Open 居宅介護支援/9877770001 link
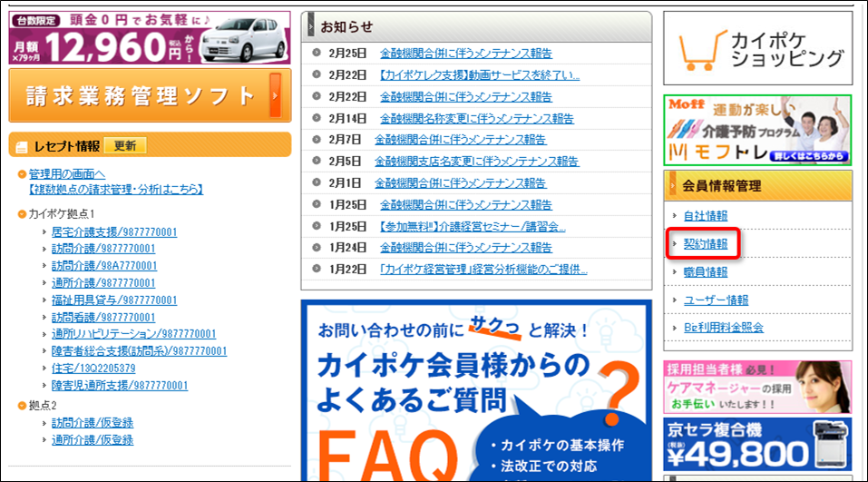Viewport: 868px width, 482px height. point(114,231)
